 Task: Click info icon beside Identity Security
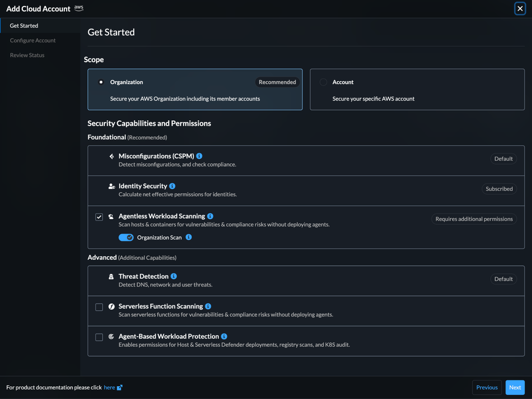tap(172, 186)
